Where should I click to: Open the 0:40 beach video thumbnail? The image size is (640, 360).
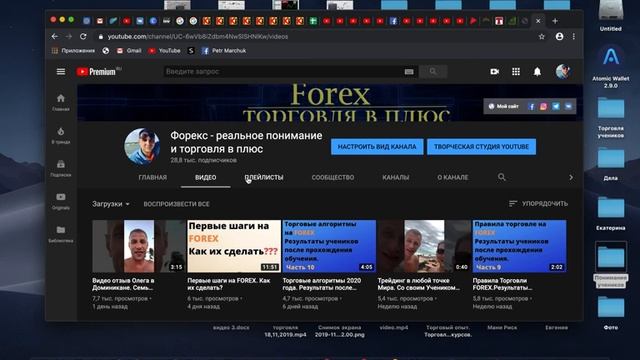(x=424, y=246)
